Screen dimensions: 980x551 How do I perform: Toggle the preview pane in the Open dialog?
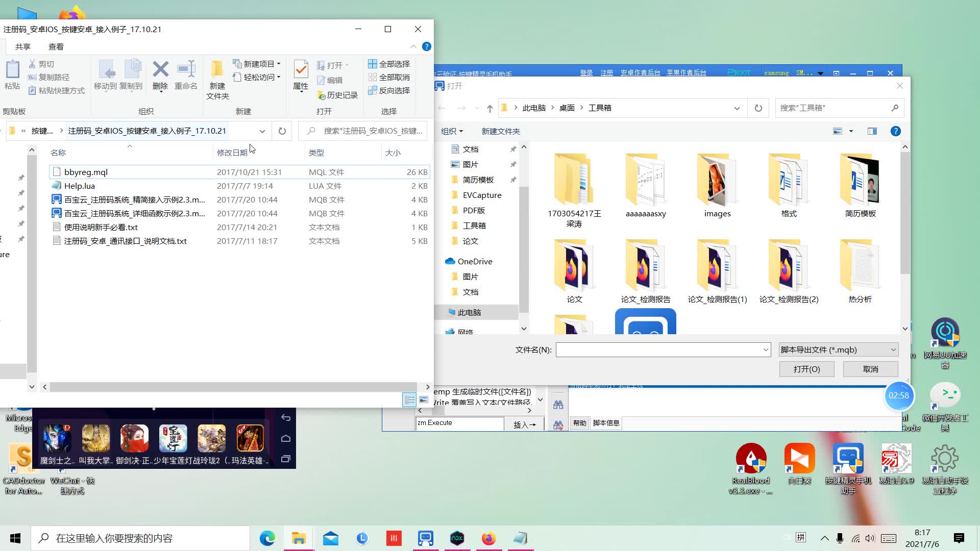871,131
